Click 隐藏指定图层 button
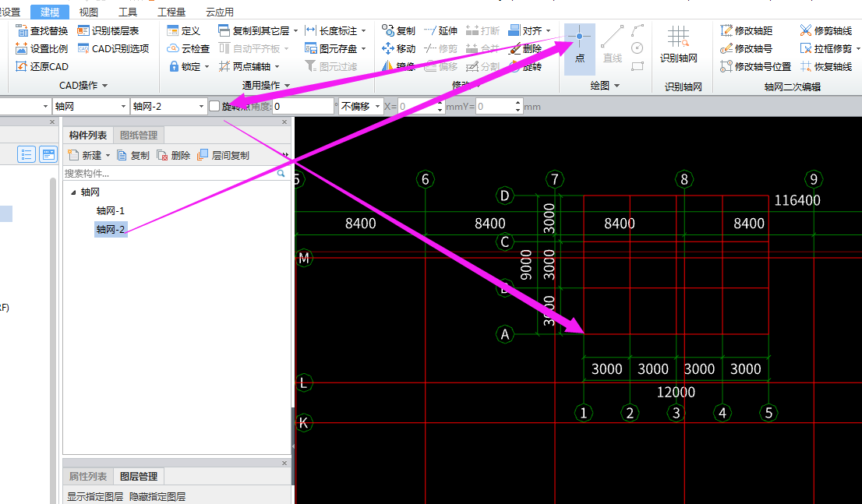This screenshot has height=504, width=862. tap(157, 497)
